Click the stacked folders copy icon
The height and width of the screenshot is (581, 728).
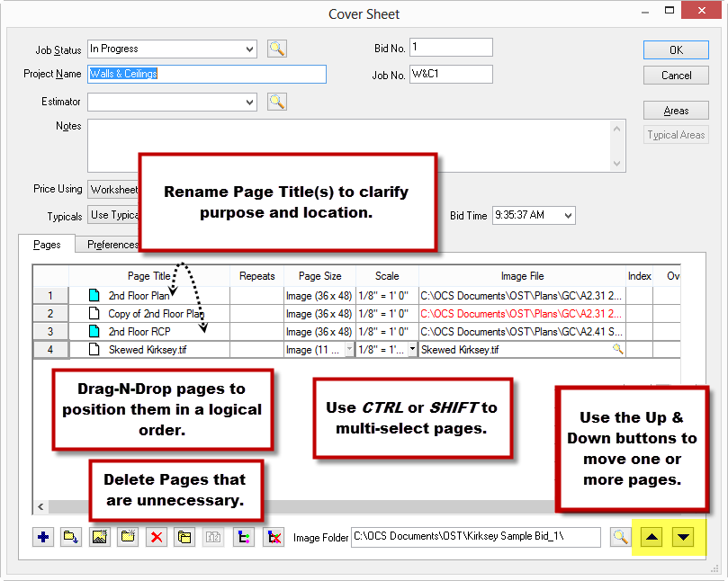[184, 537]
